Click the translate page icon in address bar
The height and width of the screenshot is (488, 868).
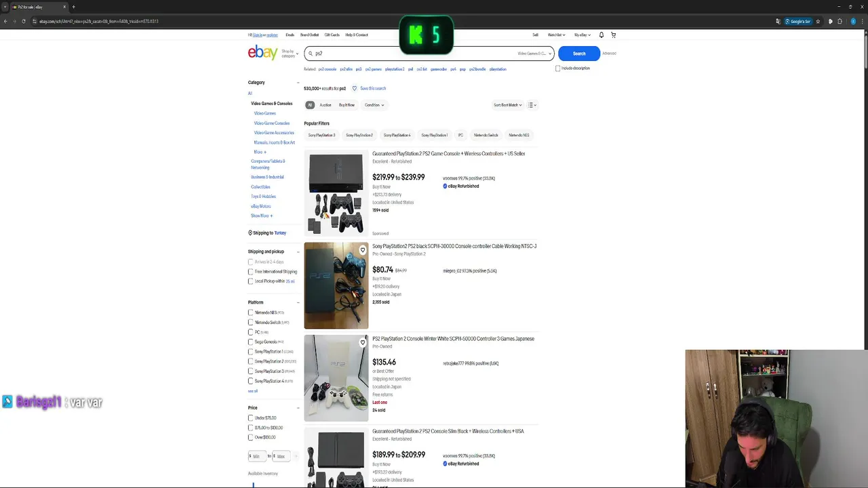[x=778, y=21]
